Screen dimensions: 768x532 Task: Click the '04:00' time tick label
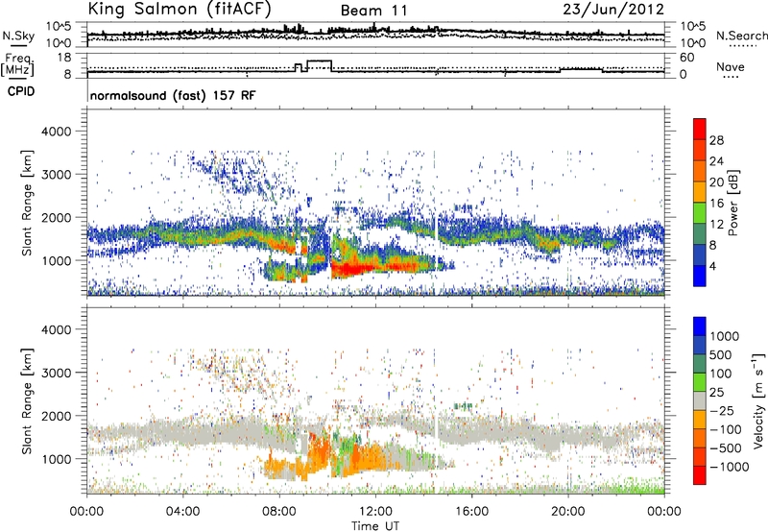(x=182, y=512)
